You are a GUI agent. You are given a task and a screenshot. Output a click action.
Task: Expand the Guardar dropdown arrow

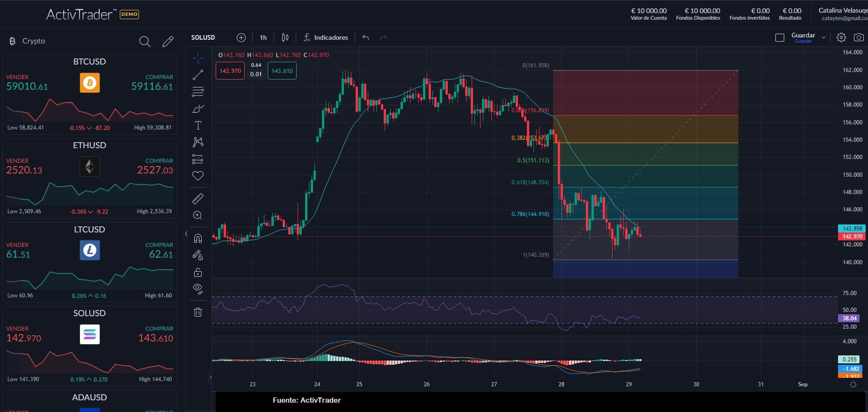click(x=824, y=37)
